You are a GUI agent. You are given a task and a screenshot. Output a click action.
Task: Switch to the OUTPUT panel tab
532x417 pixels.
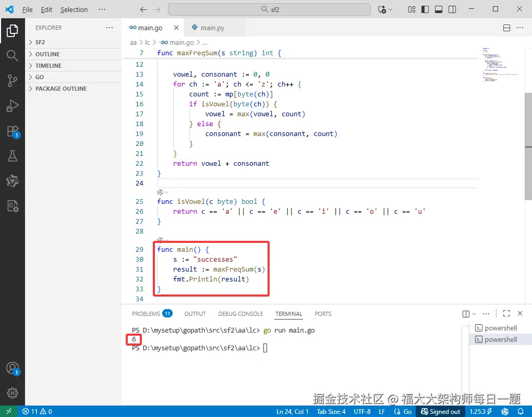click(x=195, y=314)
